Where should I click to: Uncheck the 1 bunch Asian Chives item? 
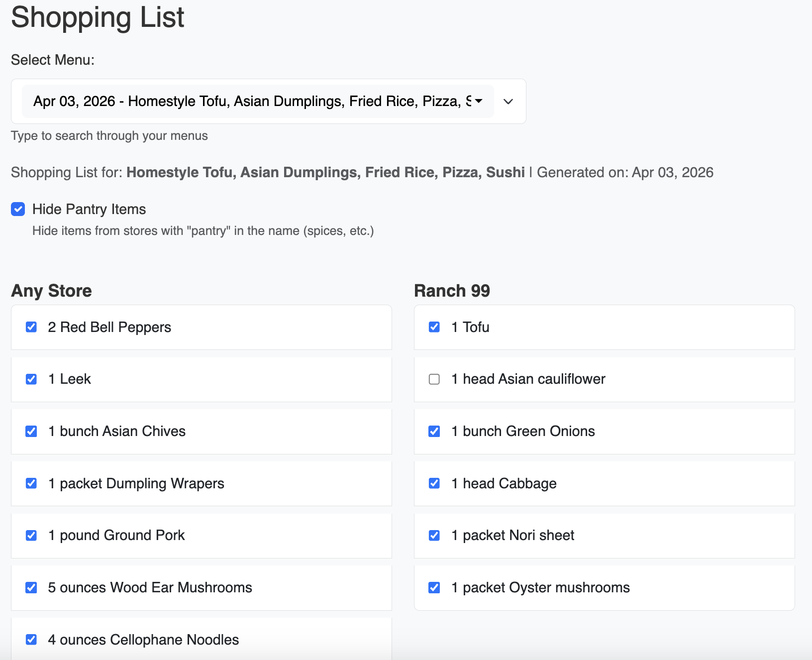(x=31, y=431)
